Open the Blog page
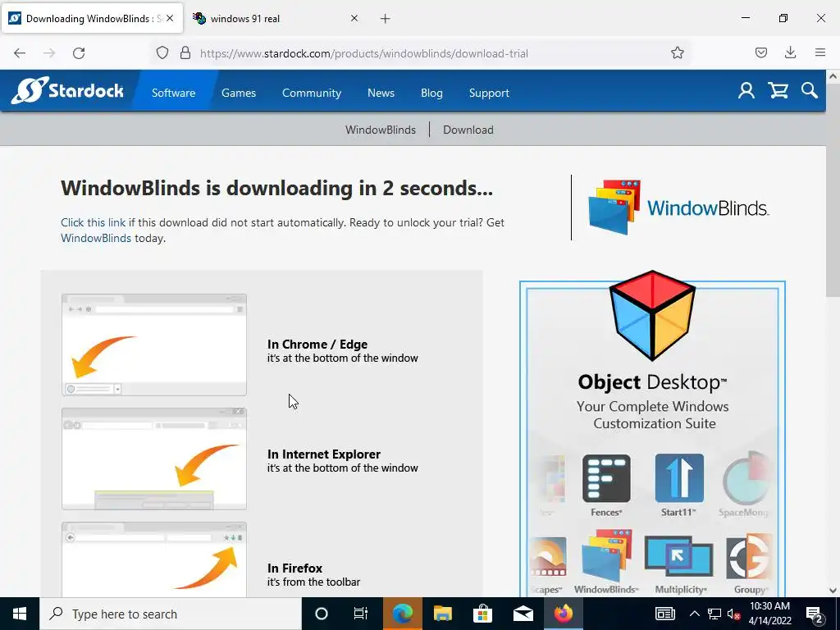This screenshot has height=630, width=840. click(431, 93)
